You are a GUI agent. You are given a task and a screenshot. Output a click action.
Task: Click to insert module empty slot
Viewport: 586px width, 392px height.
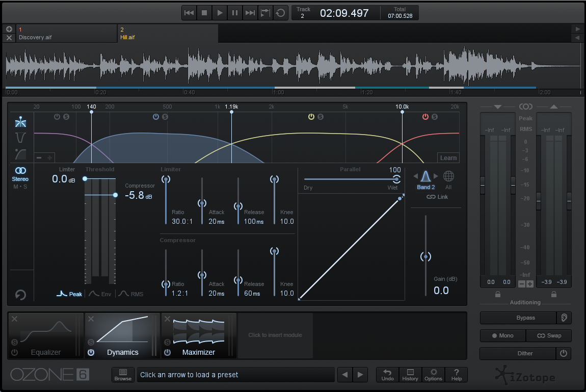[x=275, y=335]
